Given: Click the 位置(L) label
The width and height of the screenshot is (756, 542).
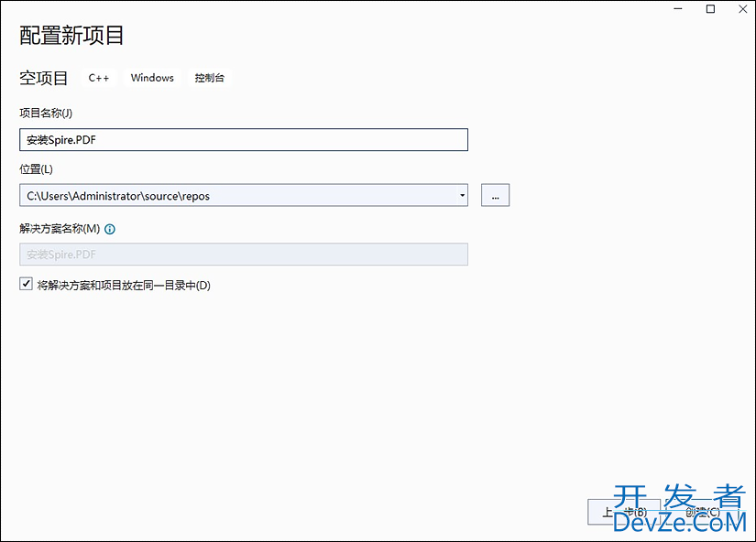Looking at the screenshot, I should pos(36,169).
